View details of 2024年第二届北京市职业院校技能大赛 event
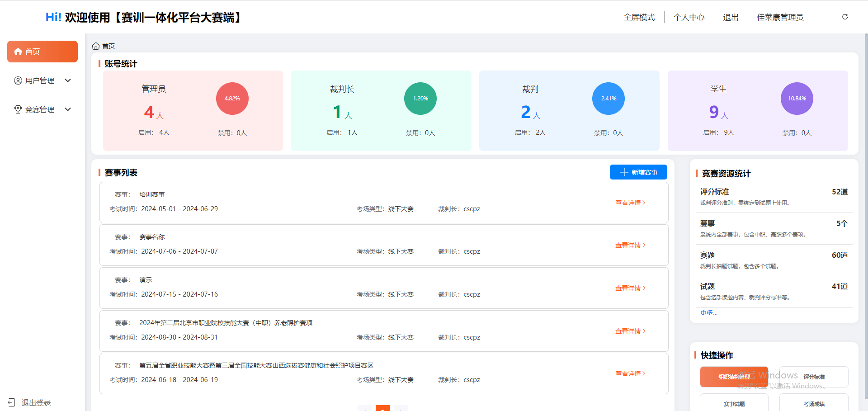This screenshot has width=868, height=411. (630, 331)
